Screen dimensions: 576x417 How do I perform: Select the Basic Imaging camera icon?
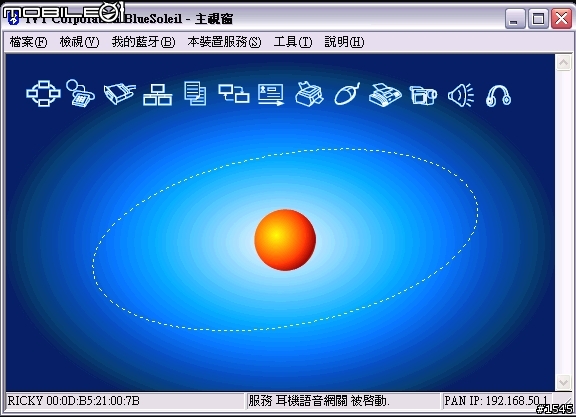coord(423,96)
